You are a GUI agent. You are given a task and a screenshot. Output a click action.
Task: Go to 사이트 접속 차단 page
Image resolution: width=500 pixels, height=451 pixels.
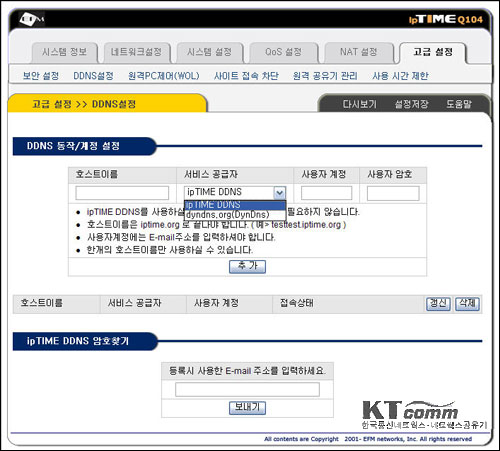[x=246, y=76]
